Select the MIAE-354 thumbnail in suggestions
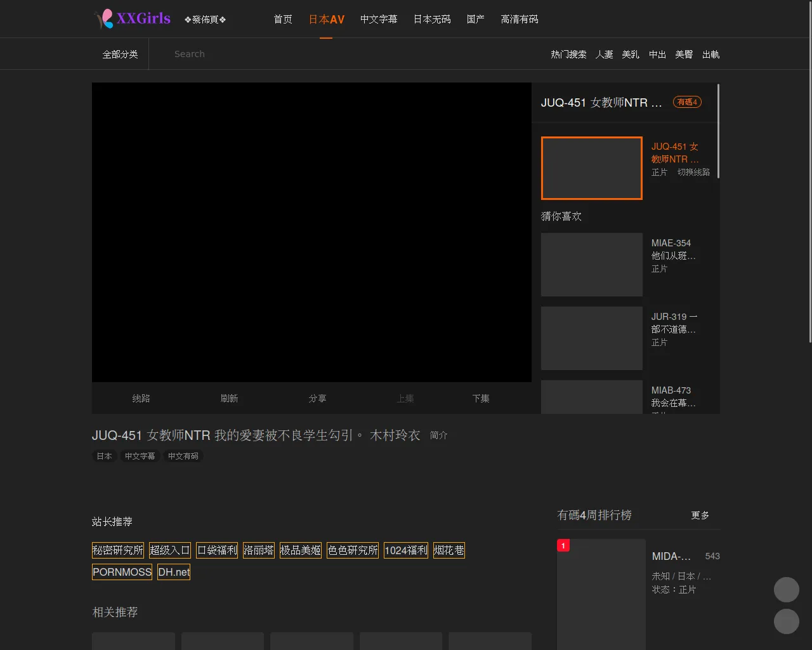812x650 pixels. [x=591, y=265]
